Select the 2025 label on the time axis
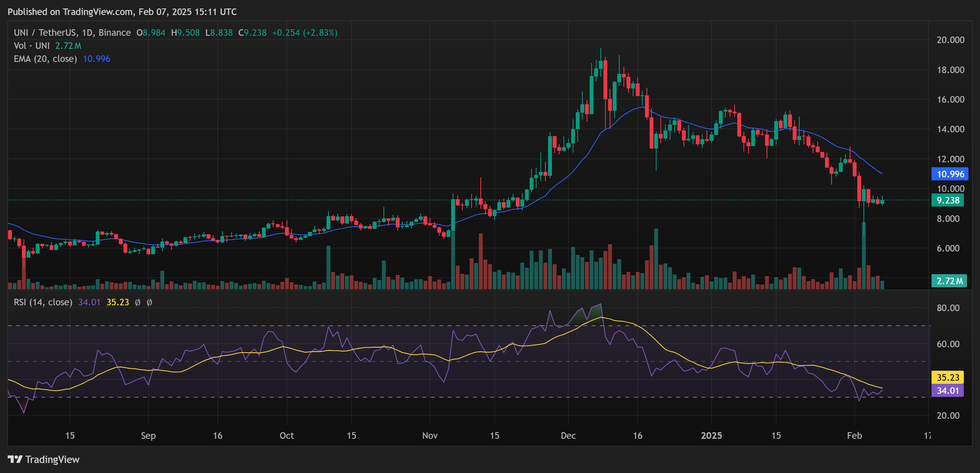 click(712, 436)
